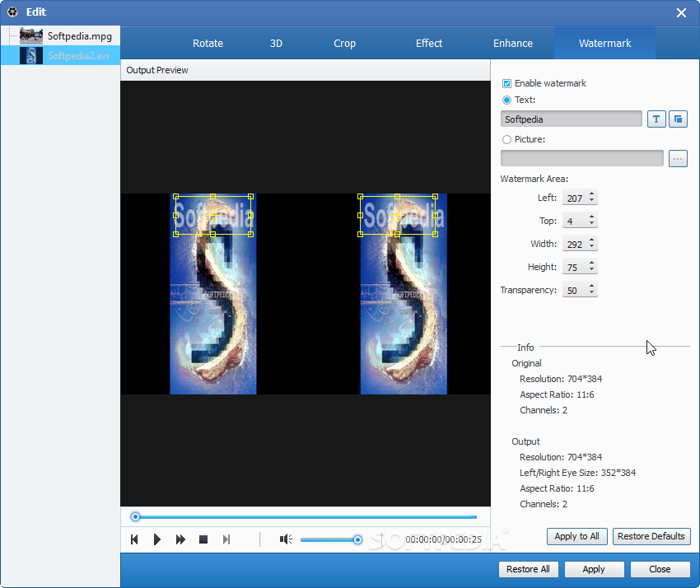Click the watermark text input field

point(571,119)
